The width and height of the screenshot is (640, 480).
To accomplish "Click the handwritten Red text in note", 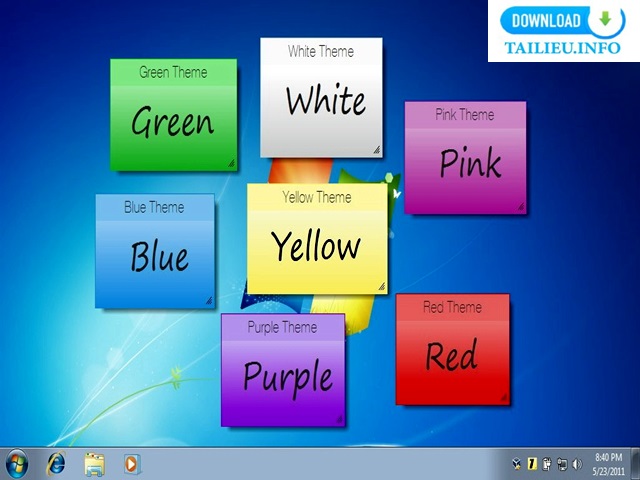I will point(451,356).
